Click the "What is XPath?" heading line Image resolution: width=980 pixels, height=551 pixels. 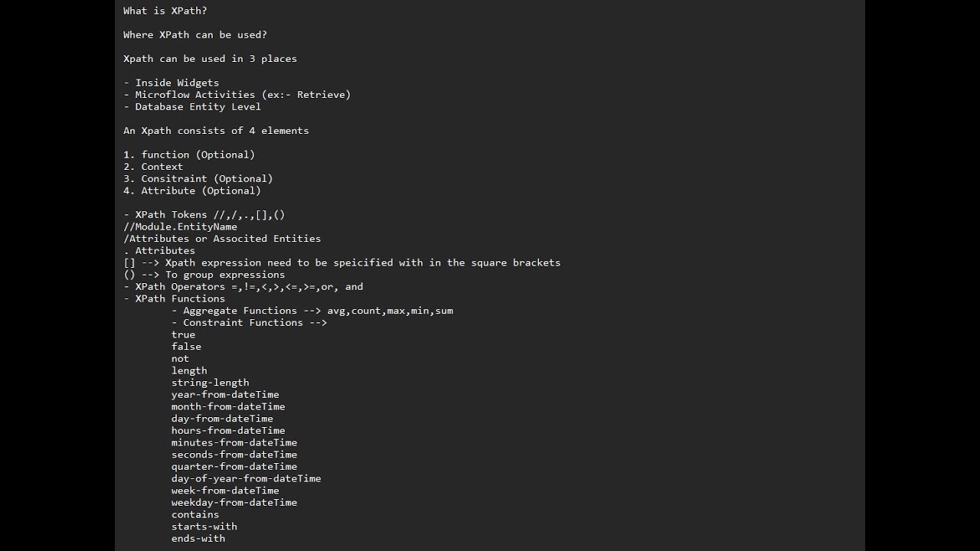pyautogui.click(x=165, y=11)
